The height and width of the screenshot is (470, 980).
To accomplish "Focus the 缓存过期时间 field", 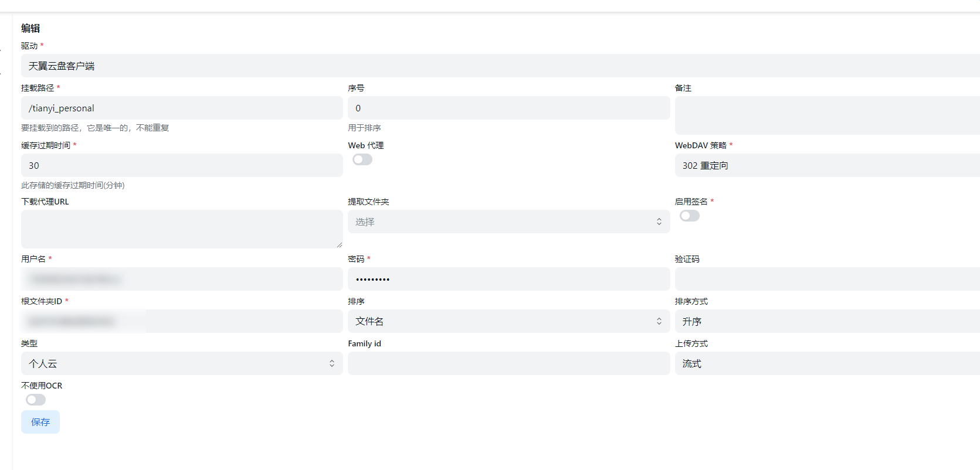I will click(x=182, y=165).
